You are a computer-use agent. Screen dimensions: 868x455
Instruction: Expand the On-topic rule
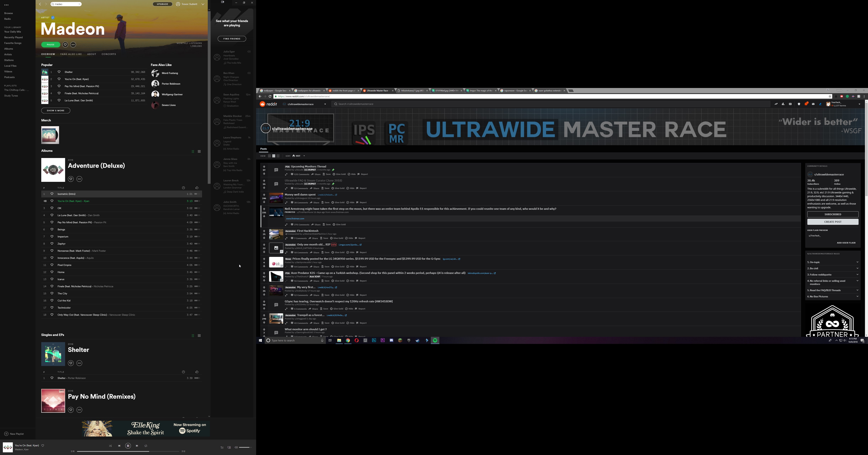click(857, 262)
